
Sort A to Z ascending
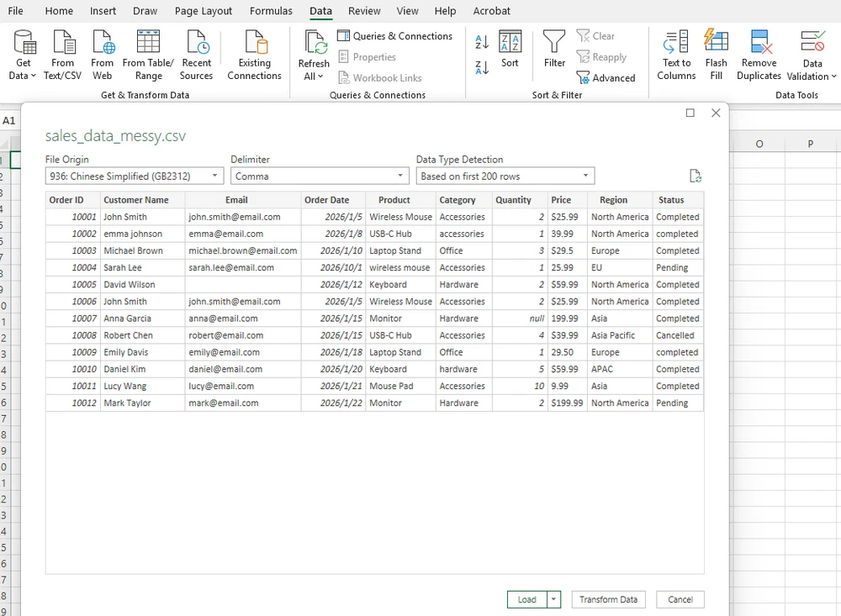(x=482, y=41)
